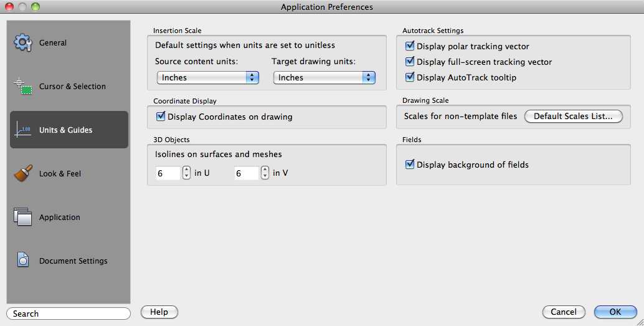Click the Search preferences field
644x326 pixels.
(x=69, y=314)
